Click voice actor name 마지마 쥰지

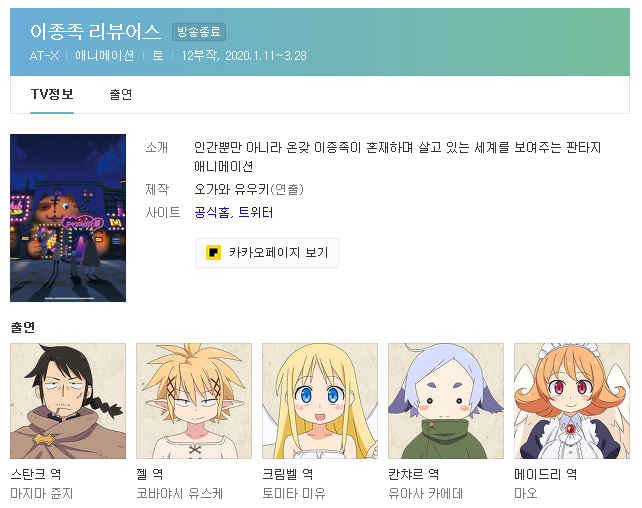(x=42, y=493)
